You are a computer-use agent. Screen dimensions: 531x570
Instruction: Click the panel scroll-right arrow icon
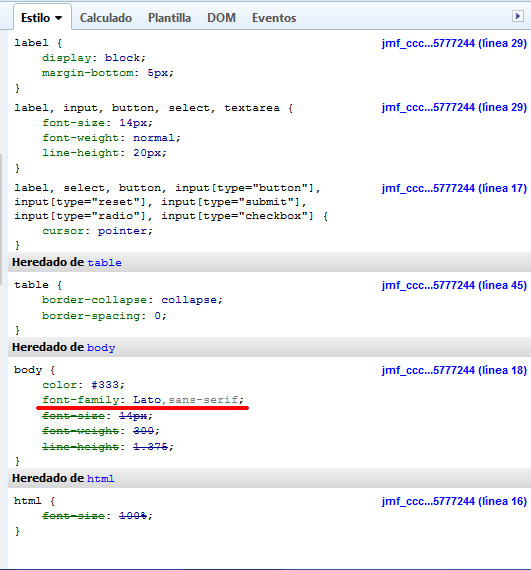[518, 16]
